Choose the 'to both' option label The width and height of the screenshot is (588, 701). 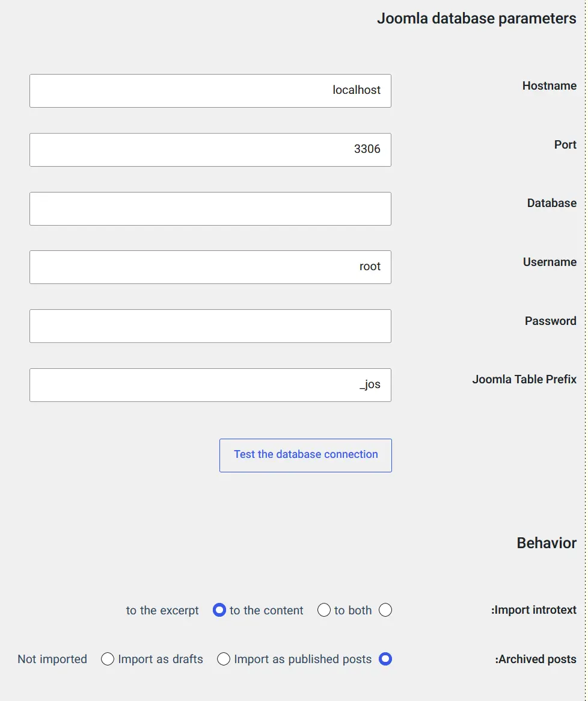[x=353, y=610]
